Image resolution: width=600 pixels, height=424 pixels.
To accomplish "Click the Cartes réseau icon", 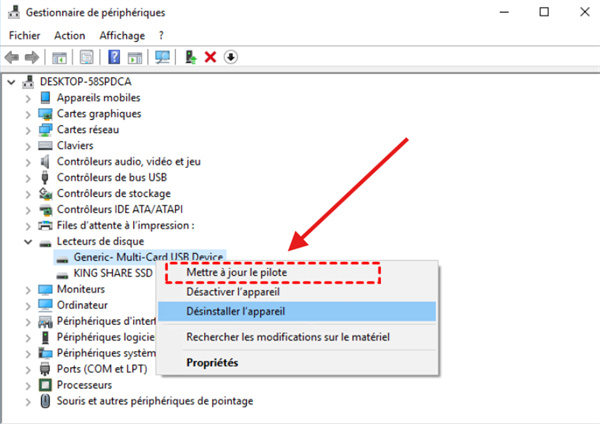I will click(x=45, y=130).
